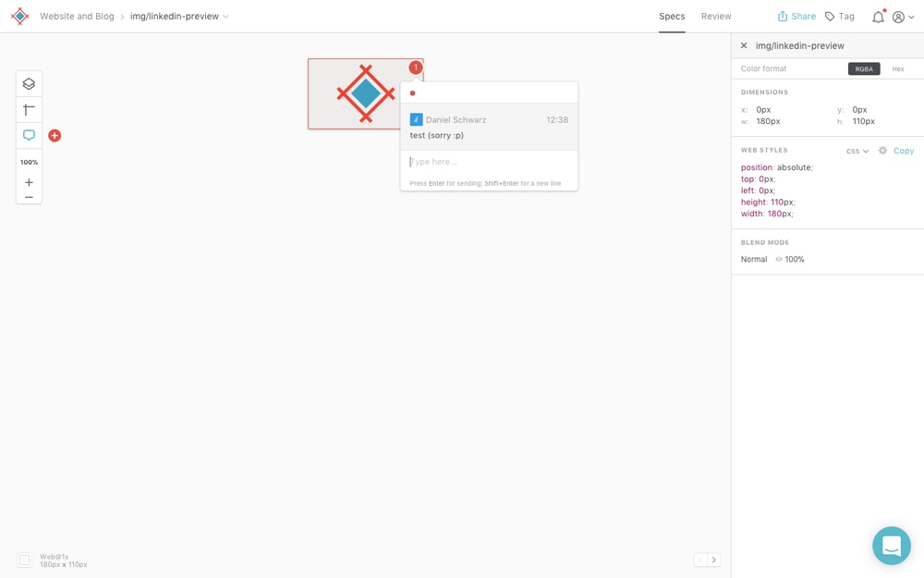Go to the next design arrow
The width and height of the screenshot is (924, 578).
pyautogui.click(x=714, y=560)
